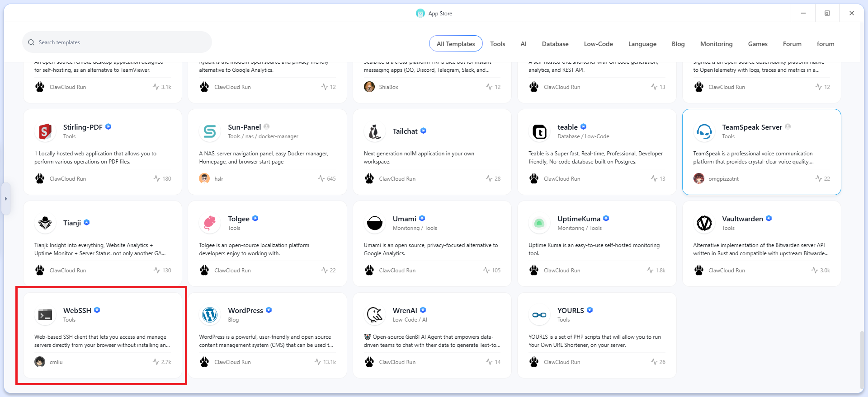Open the UptimeKuma template title
The image size is (868, 397).
tap(579, 219)
